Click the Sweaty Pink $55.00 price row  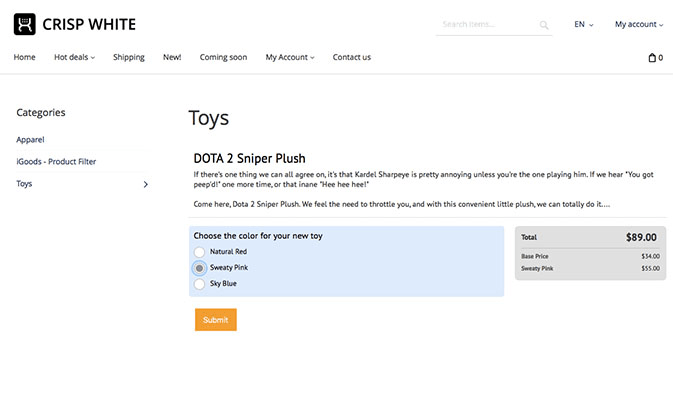tap(591, 269)
